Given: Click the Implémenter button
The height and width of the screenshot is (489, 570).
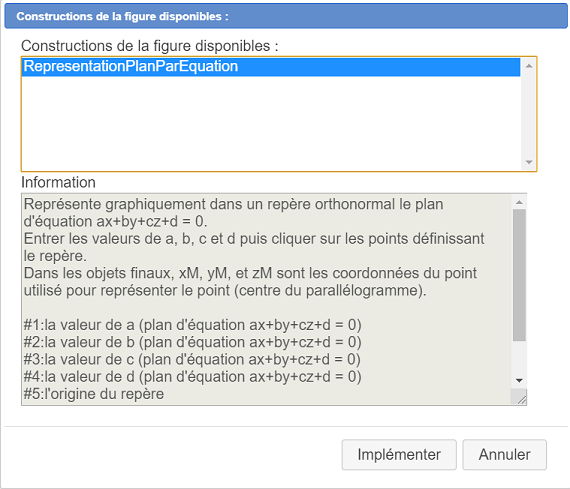Looking at the screenshot, I should pos(399,454).
